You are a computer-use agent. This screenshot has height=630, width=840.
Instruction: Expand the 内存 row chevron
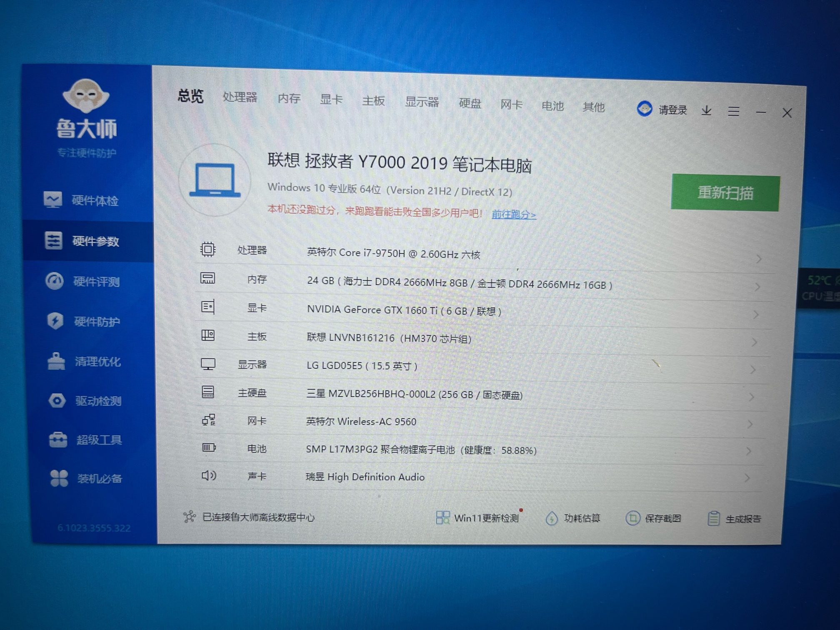pyautogui.click(x=757, y=287)
